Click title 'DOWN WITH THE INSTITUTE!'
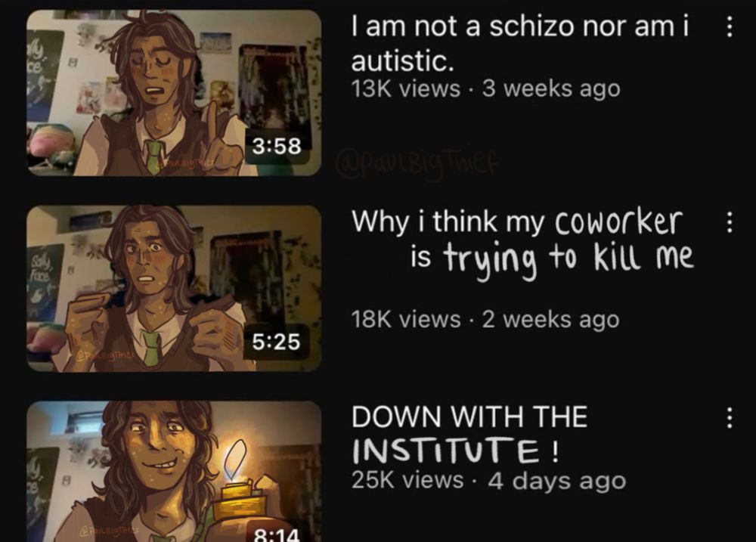Viewport: 756px width, 542px height. click(x=469, y=433)
